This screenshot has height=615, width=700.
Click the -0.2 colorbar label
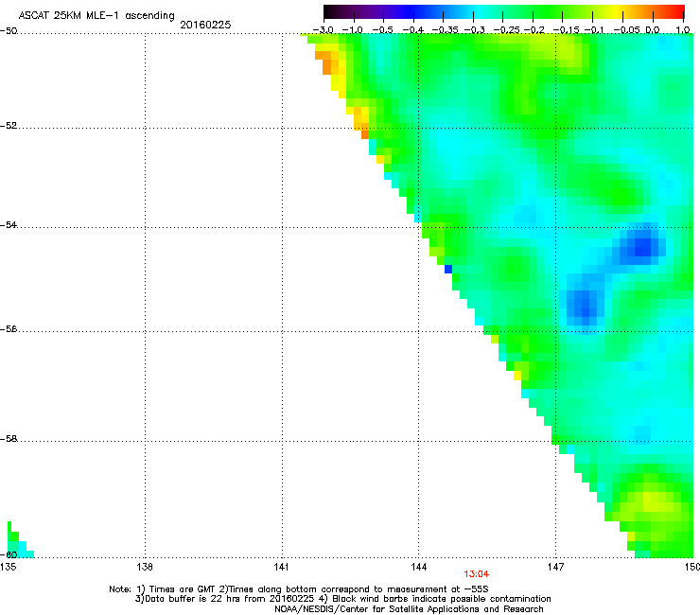(x=534, y=30)
